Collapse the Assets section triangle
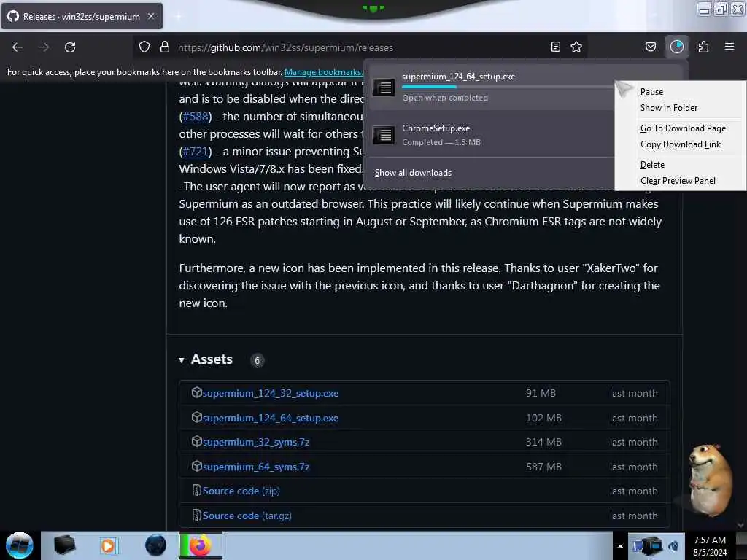The image size is (747, 560). coord(182,360)
